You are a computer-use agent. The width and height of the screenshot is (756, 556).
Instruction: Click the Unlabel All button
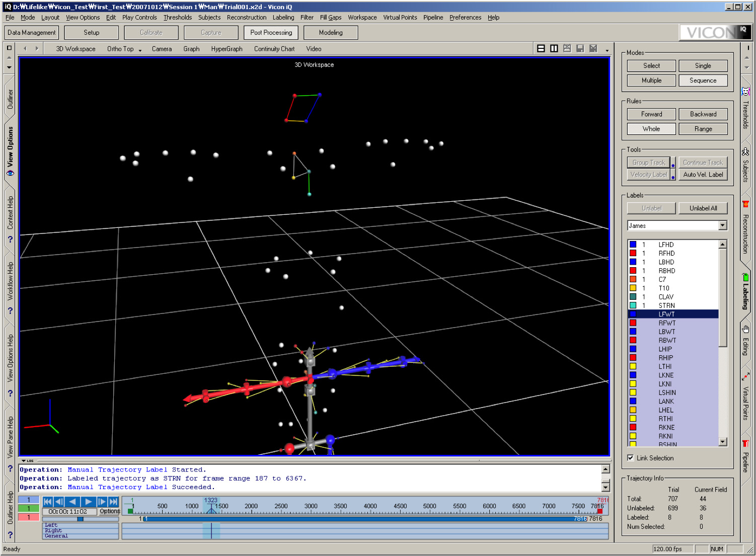tap(703, 208)
